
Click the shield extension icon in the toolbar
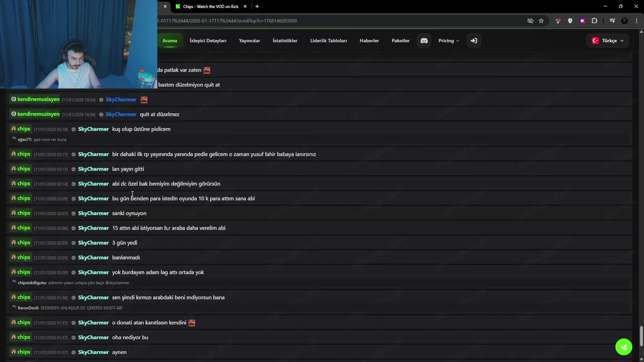pos(570,21)
